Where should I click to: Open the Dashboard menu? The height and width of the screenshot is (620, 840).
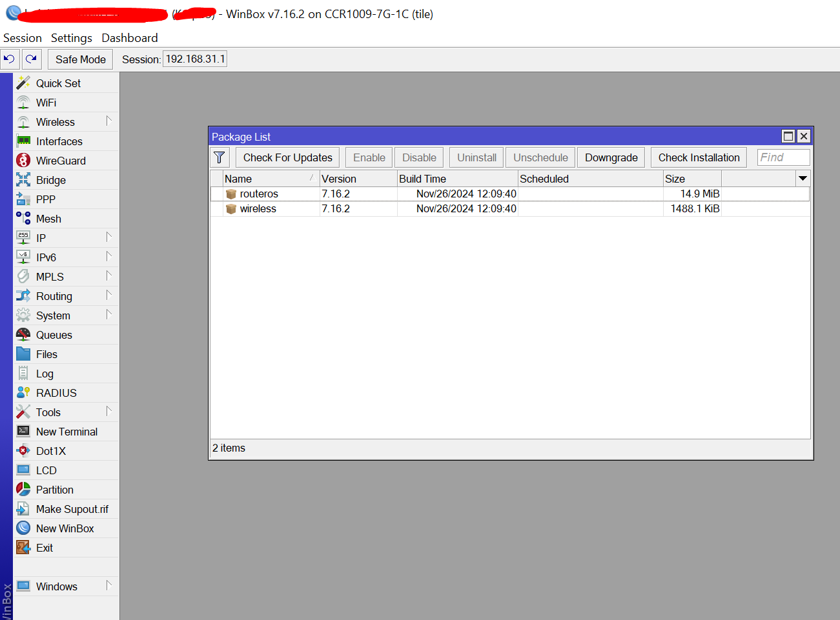pyautogui.click(x=130, y=38)
